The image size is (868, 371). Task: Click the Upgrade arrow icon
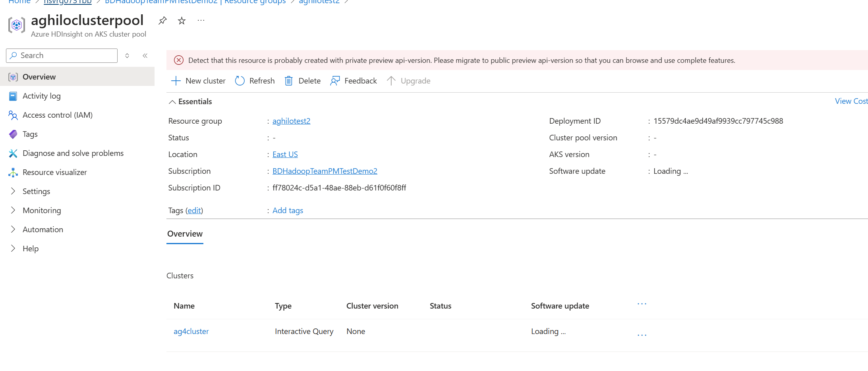click(391, 81)
